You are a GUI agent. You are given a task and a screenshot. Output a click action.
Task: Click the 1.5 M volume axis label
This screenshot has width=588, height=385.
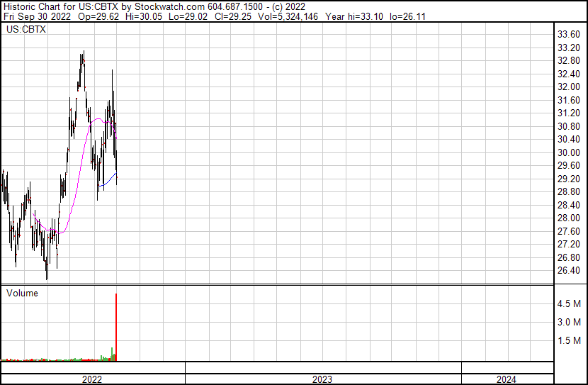pyautogui.click(x=570, y=341)
